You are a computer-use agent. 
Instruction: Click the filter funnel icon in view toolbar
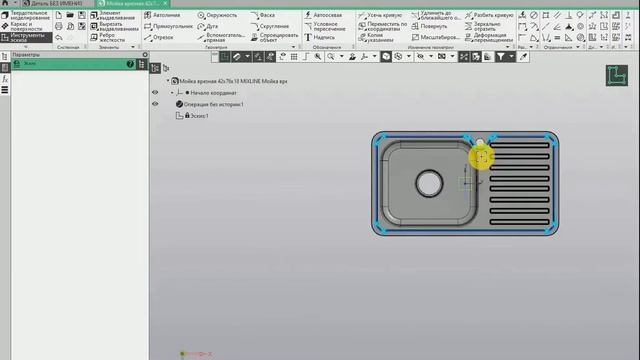coord(500,57)
